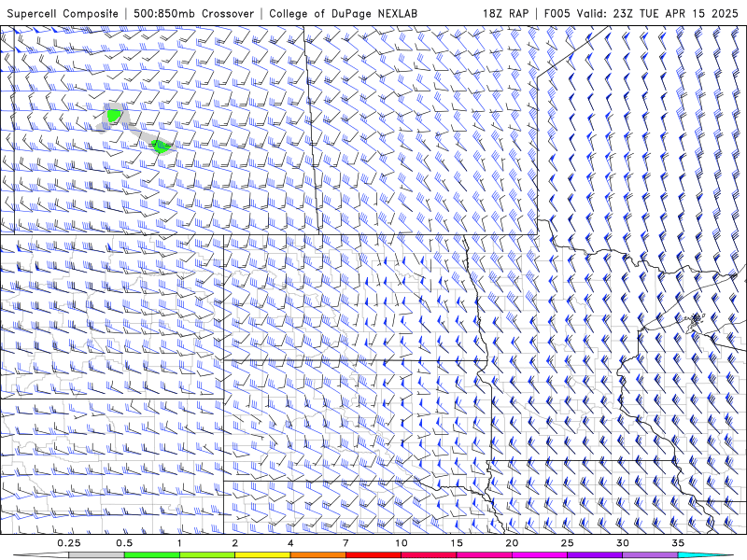Click the '0.25' legend label

pos(68,543)
